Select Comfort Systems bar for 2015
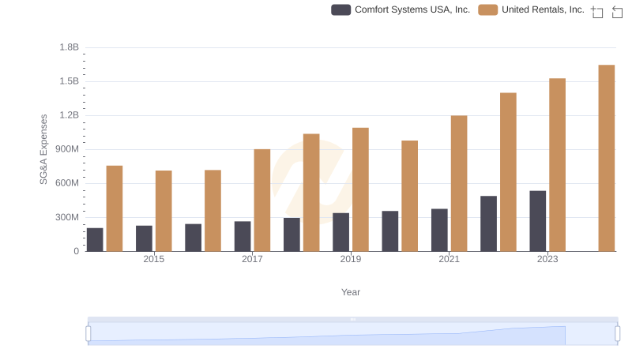 point(144,238)
